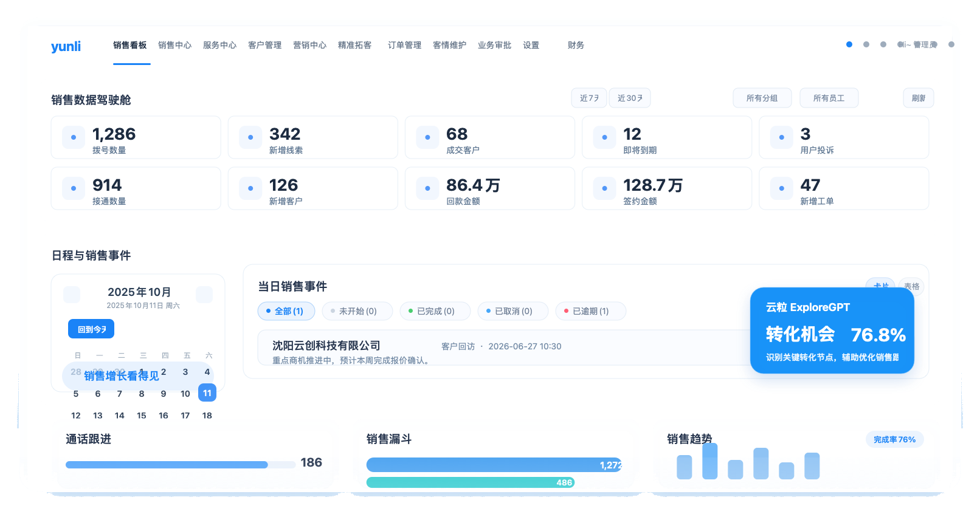Open the 所有分组 dropdown
Viewport: 980px width, 514px height.
762,98
